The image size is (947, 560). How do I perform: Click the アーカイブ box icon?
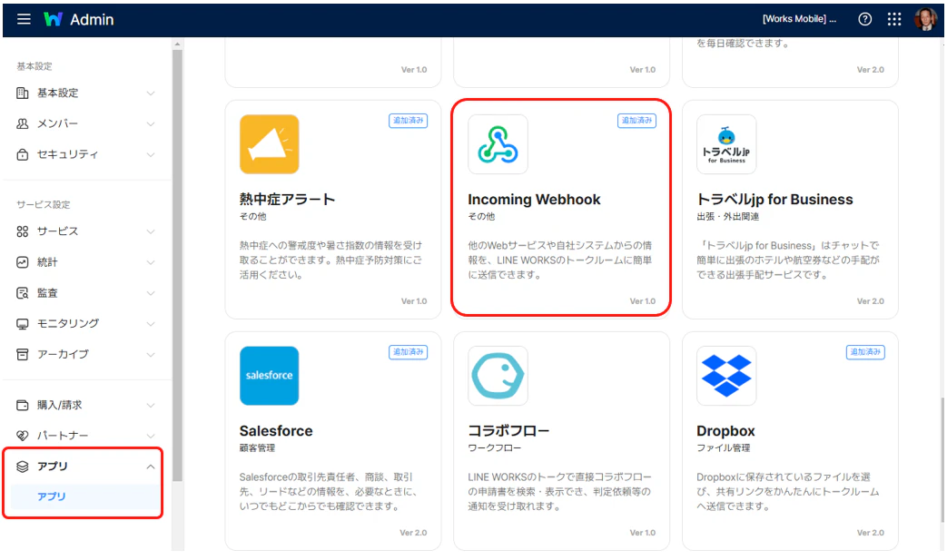point(23,354)
